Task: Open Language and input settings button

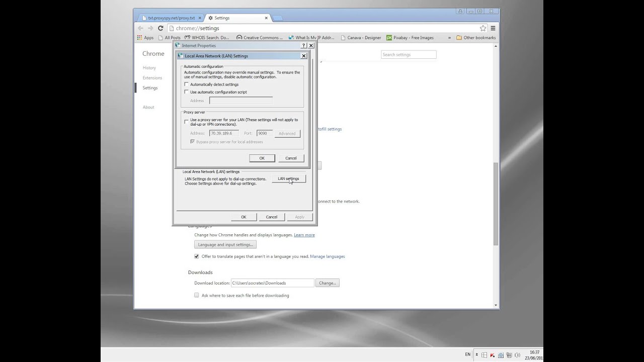Action: (225, 245)
